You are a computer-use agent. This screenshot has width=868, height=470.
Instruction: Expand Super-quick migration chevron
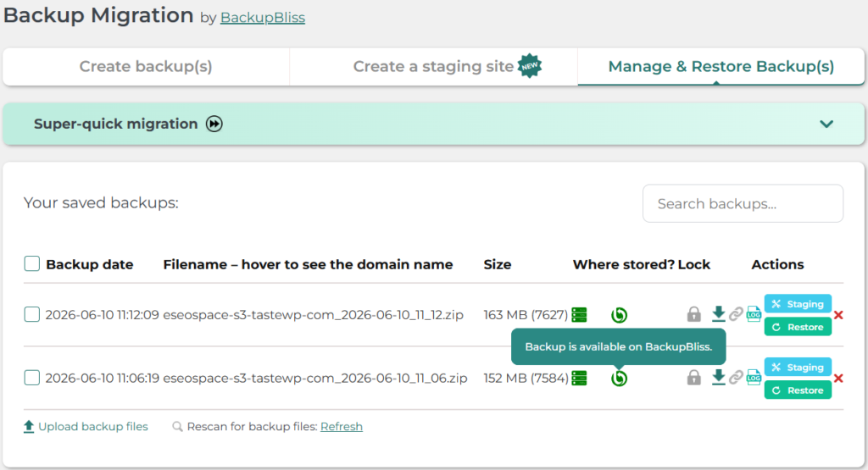(826, 124)
